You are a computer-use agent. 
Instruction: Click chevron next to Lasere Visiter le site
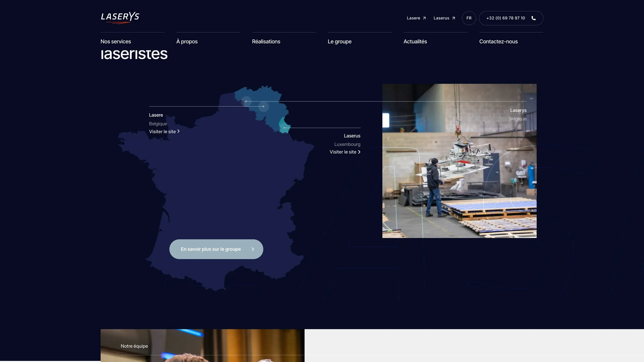click(x=178, y=131)
